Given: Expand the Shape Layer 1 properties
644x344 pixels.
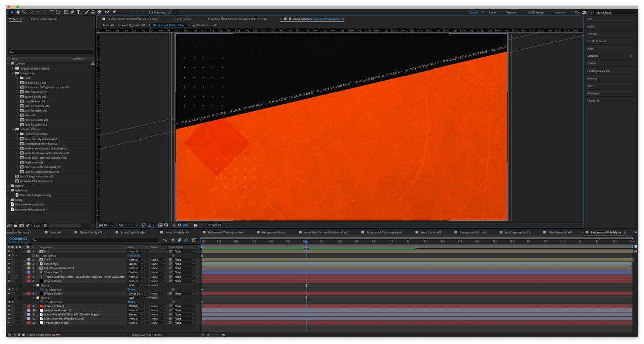Looking at the screenshot, I should 25,272.
